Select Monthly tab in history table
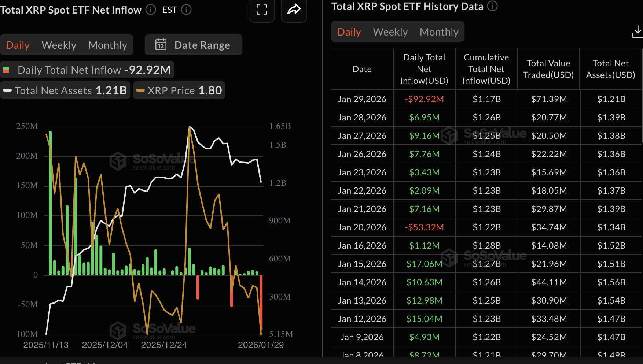Viewport: 643px width, 364px height. (439, 32)
